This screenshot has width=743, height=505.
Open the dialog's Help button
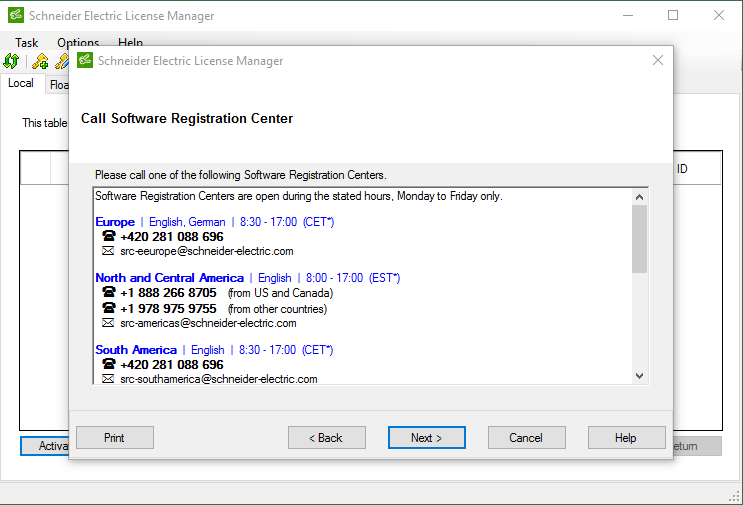click(626, 437)
